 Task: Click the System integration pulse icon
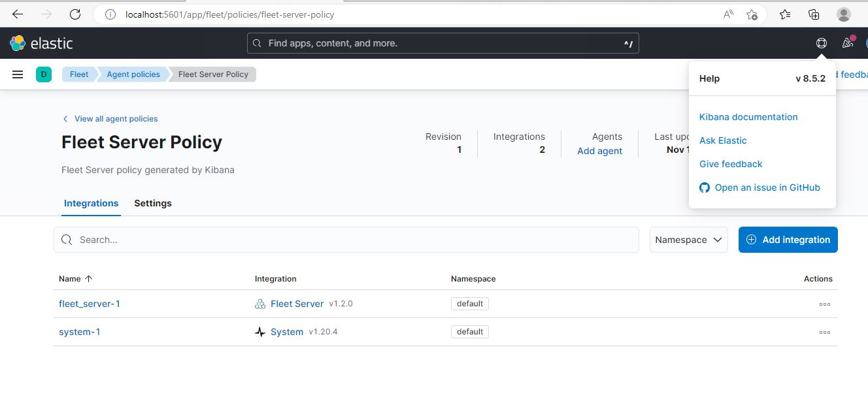click(x=259, y=331)
